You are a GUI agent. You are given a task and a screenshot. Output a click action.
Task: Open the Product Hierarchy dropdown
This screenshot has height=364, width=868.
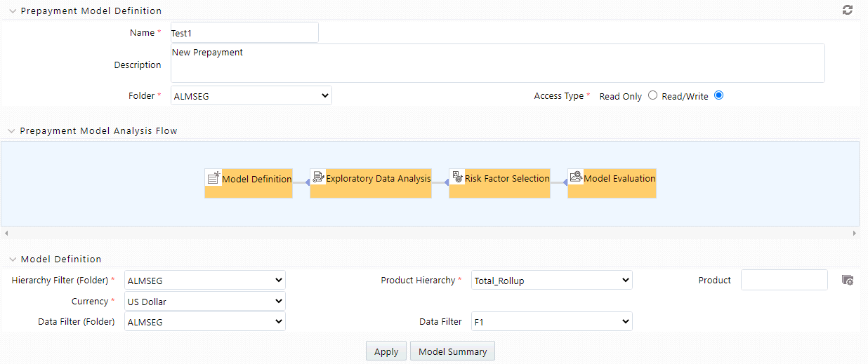[551, 280]
